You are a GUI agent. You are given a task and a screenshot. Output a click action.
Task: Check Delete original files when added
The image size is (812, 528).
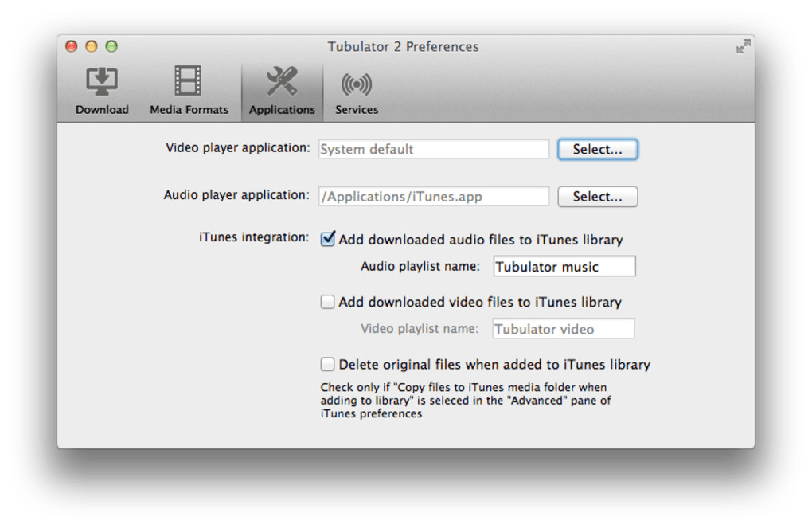click(327, 364)
